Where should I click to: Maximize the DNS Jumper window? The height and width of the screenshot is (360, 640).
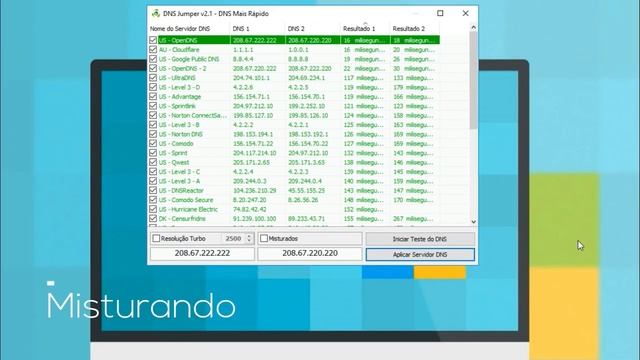coord(440,13)
